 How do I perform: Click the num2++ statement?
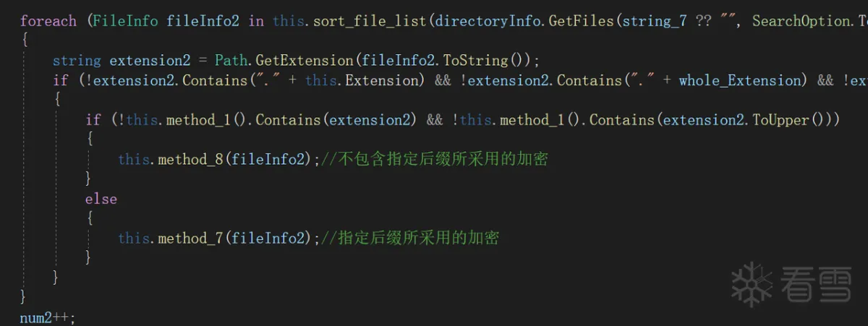[x=47, y=317]
